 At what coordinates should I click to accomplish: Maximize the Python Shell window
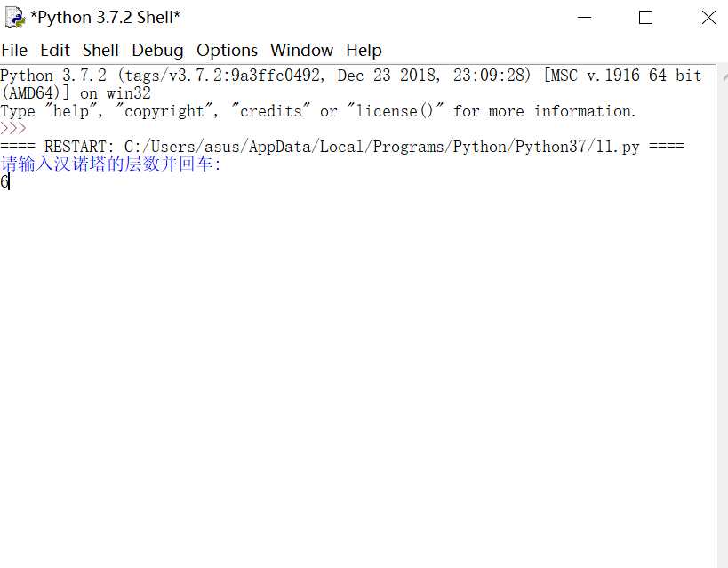645,18
